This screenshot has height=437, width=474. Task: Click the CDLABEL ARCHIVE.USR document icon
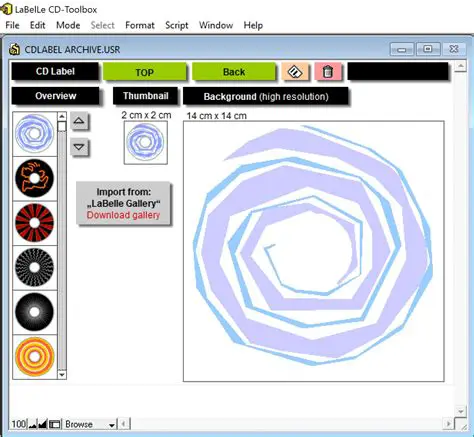coord(14,49)
